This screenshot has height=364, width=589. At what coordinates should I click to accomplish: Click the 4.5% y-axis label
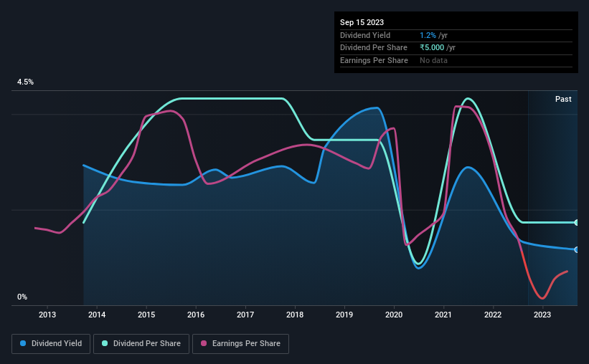click(x=25, y=82)
